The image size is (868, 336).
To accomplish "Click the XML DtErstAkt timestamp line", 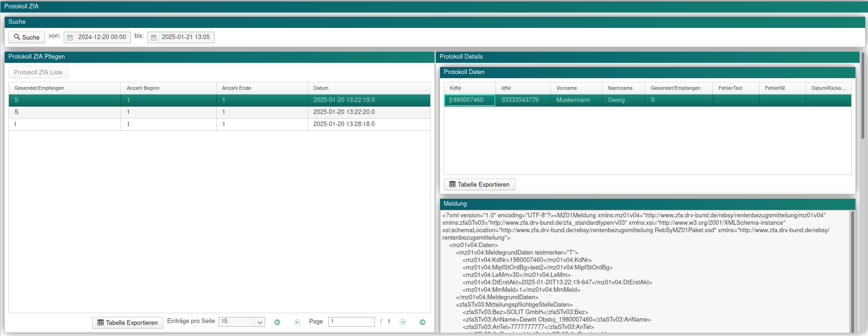I will click(557, 282).
